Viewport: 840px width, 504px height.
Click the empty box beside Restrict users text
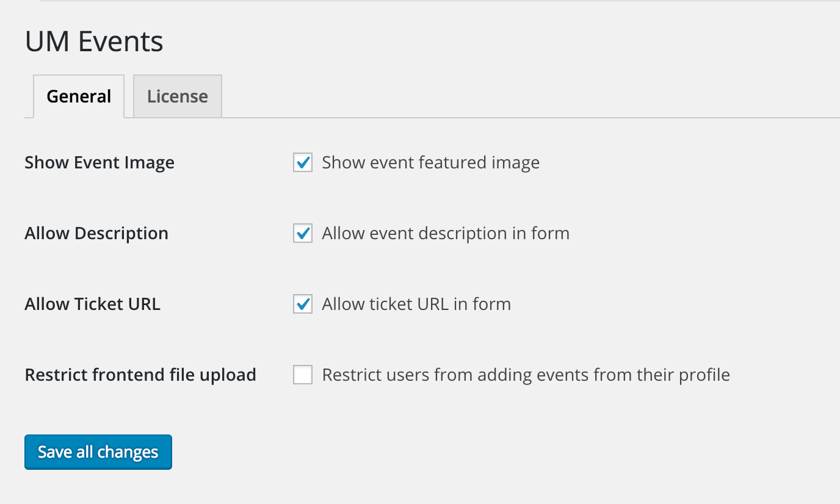tap(303, 375)
